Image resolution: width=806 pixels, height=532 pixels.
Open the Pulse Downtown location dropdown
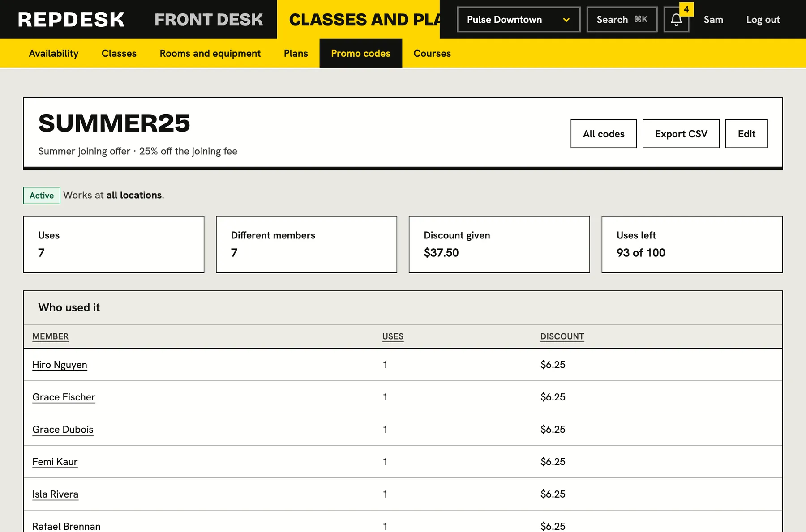coord(519,20)
